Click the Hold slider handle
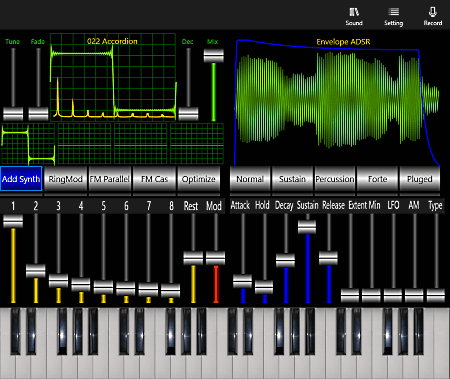This screenshot has height=379, width=450. click(264, 287)
